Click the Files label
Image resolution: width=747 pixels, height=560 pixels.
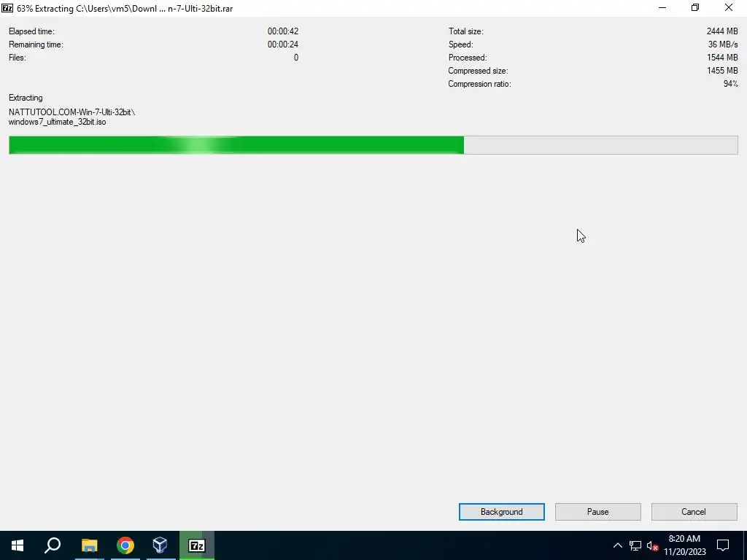pos(18,58)
